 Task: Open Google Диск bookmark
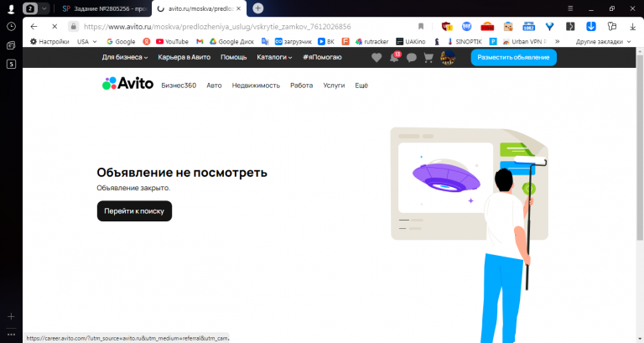[231, 41]
